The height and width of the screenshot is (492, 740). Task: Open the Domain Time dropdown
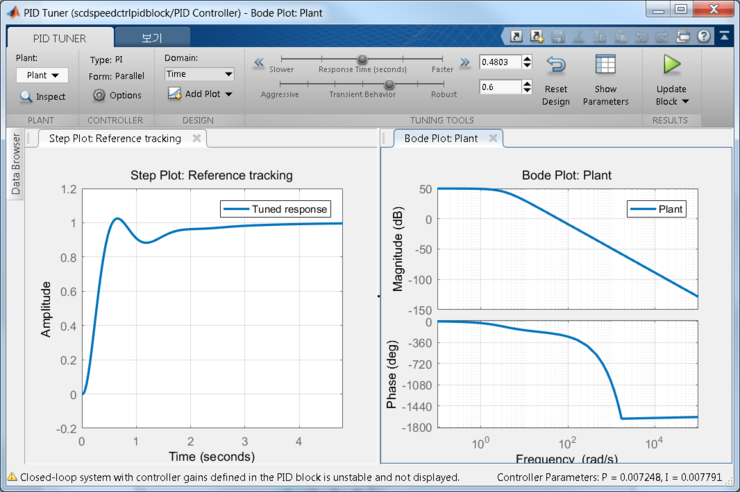pos(199,74)
